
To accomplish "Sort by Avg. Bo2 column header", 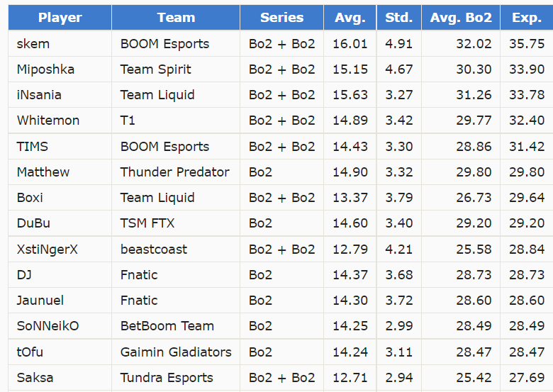I will click(461, 18).
